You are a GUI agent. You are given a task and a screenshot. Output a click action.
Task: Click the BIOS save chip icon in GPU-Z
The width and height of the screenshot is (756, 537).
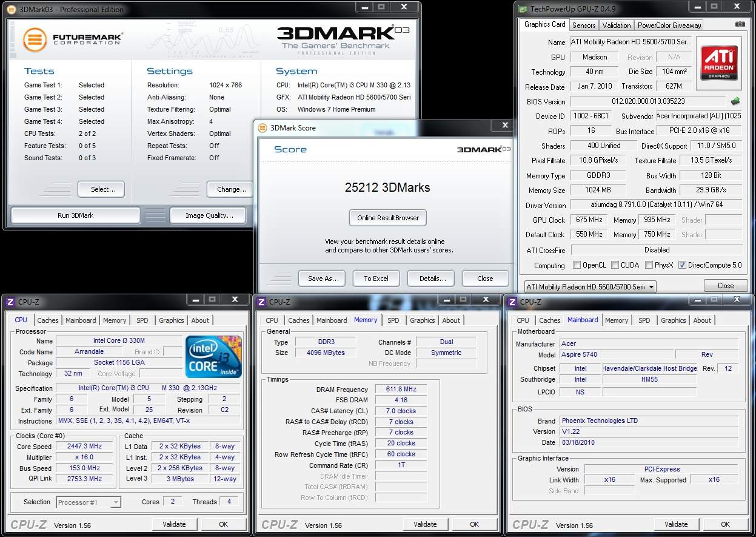735,101
